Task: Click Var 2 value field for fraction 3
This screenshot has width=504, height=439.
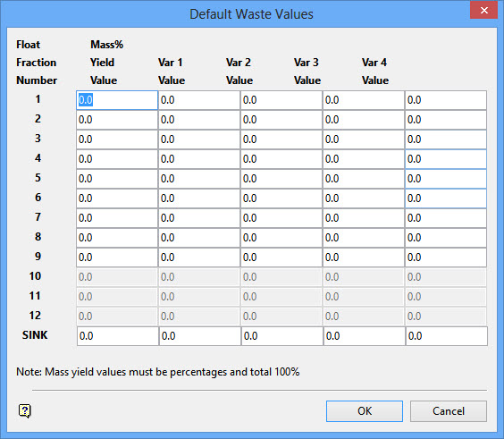Action: (281, 139)
